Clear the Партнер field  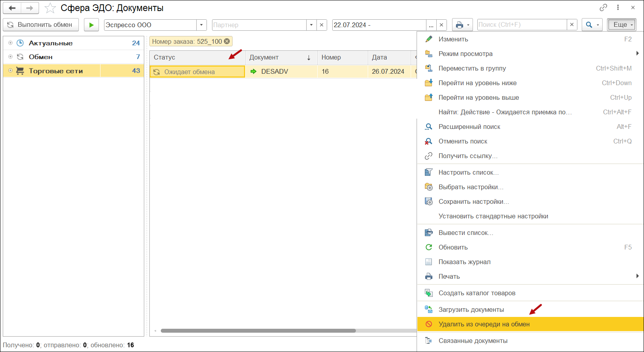322,25
